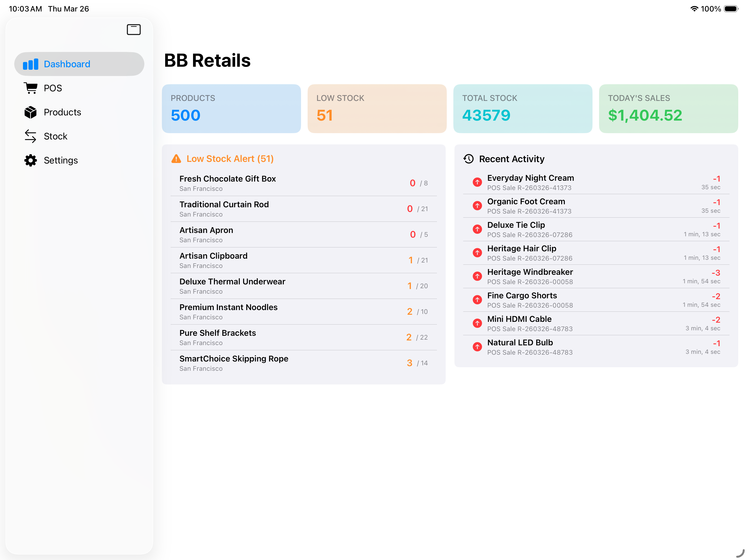Screen dimensions: 747x560
Task: Click the Stock transfer arrows icon
Action: [x=30, y=136]
